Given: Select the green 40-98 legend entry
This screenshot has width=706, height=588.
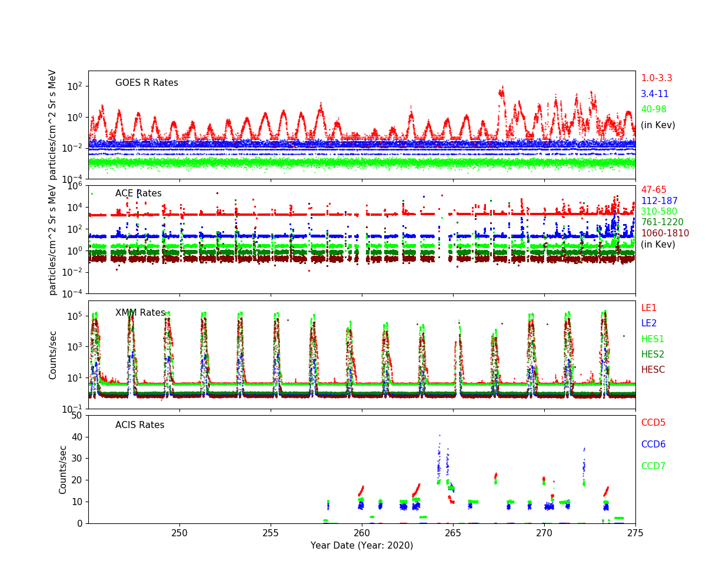Looking at the screenshot, I should pos(653,109).
